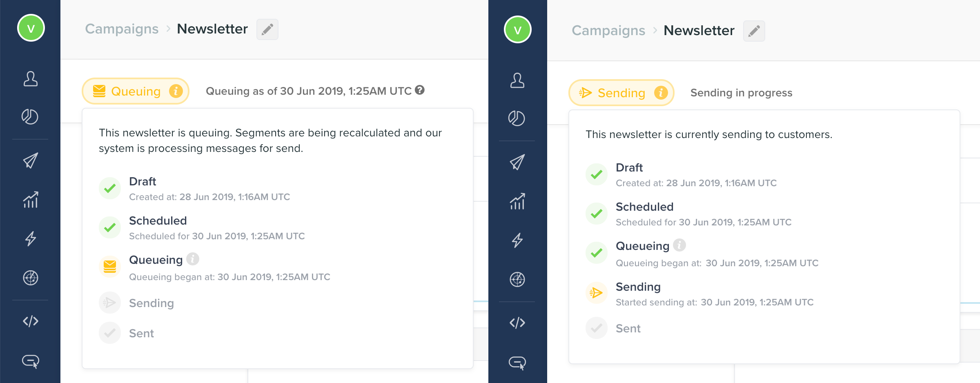This screenshot has height=383, width=980.
Task: Click the Sending status badge
Action: point(621,93)
